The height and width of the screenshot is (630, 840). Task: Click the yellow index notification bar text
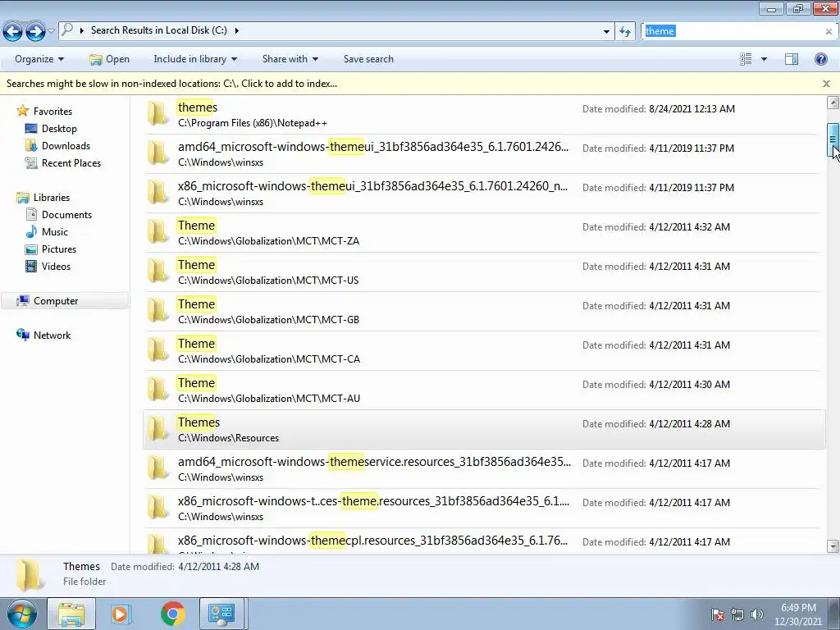(x=171, y=84)
